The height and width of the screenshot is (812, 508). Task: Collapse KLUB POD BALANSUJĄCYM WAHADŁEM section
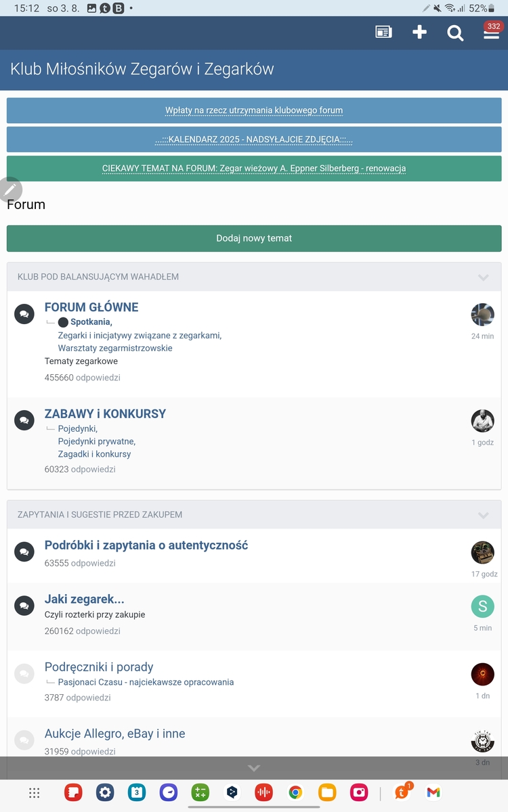tap(483, 277)
